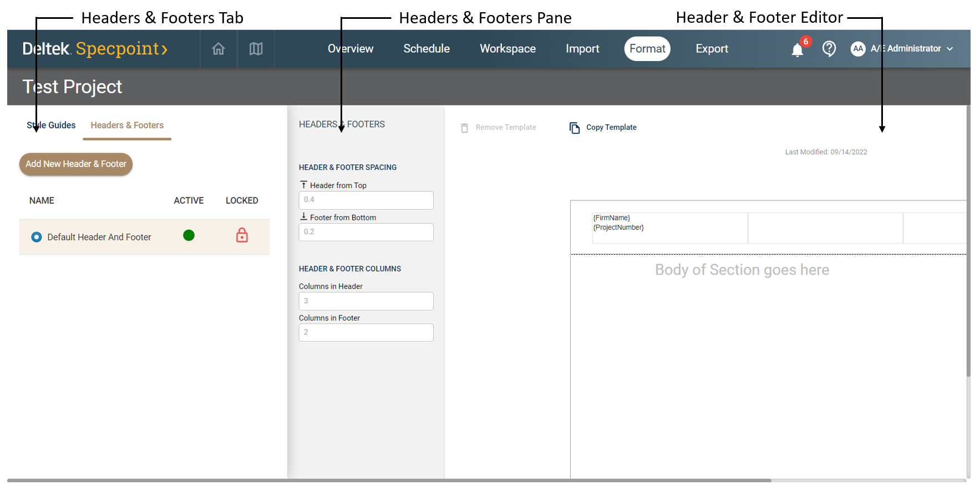The height and width of the screenshot is (490, 980).
Task: Click the horizontal scrollbar at bottom
Action: coord(388,480)
